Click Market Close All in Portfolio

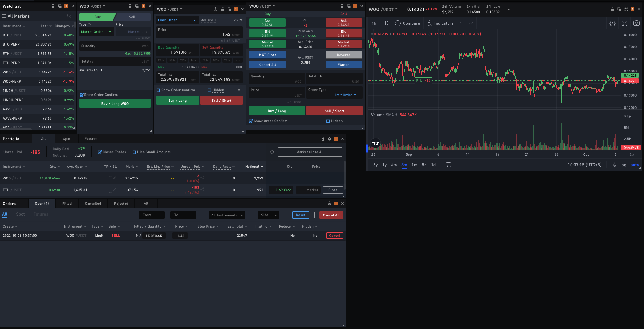click(310, 152)
